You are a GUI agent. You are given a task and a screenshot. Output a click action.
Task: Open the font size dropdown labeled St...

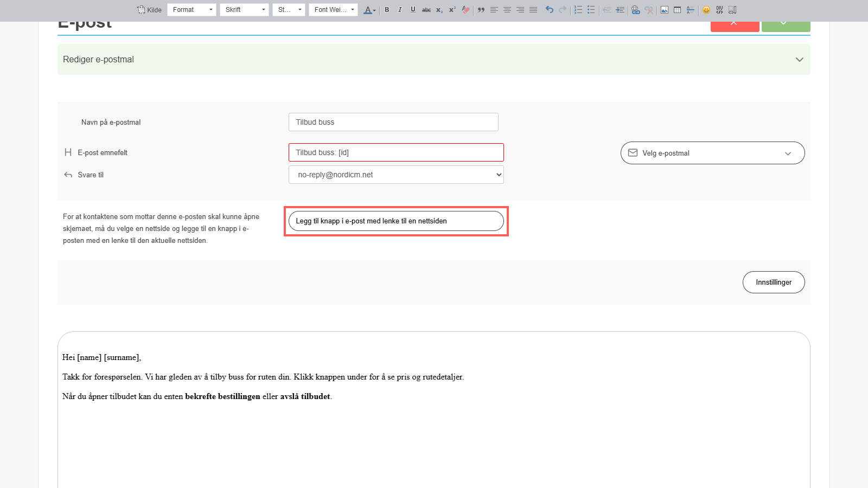coord(289,10)
